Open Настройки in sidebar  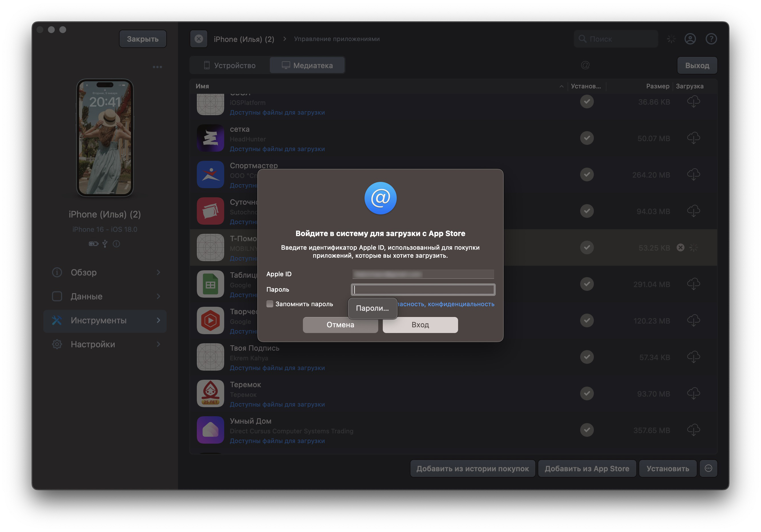point(105,344)
